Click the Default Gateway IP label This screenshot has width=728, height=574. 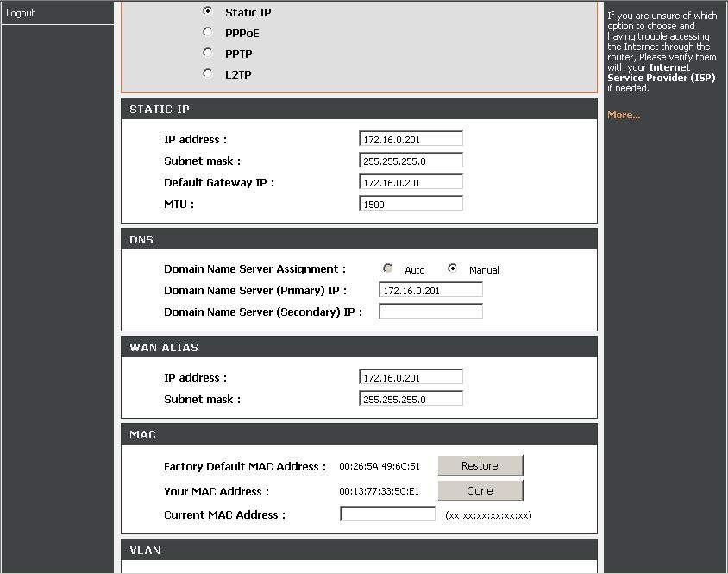coord(219,183)
